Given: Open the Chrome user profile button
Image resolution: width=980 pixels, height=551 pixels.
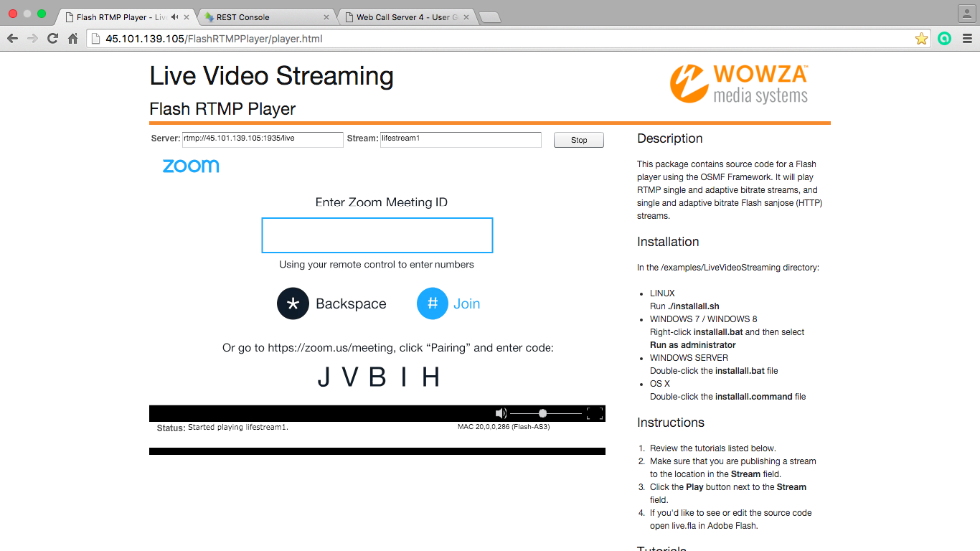Looking at the screenshot, I should (x=968, y=14).
